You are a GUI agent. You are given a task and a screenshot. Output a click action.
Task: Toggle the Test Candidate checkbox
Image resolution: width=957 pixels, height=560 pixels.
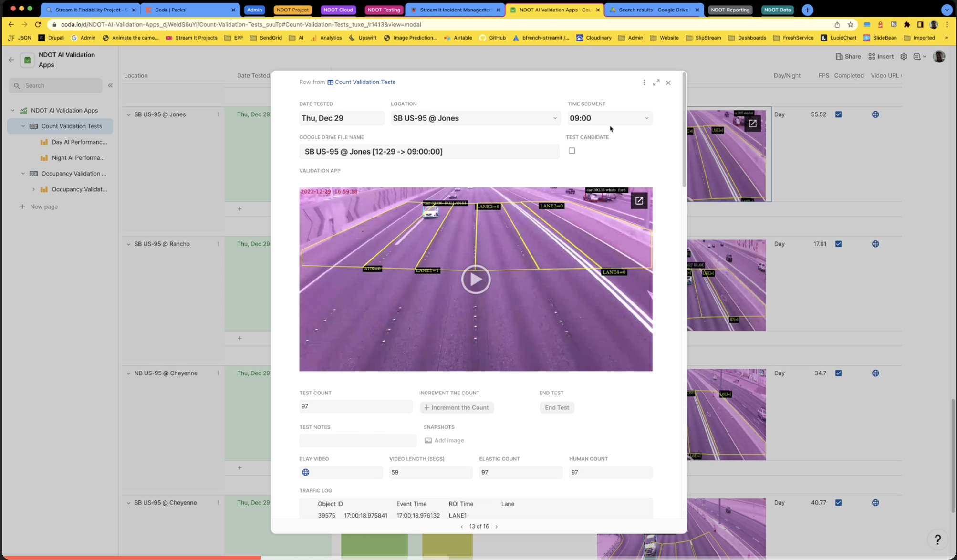coord(572,151)
